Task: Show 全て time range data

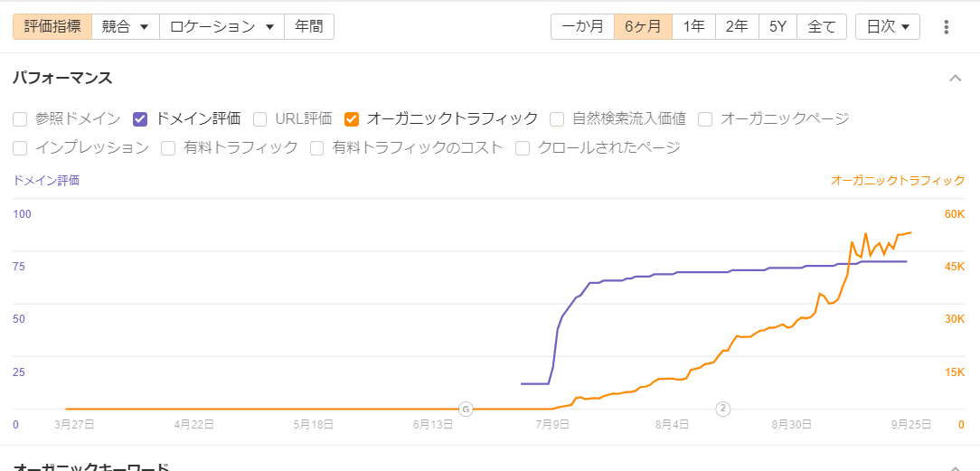Action: pos(822,27)
